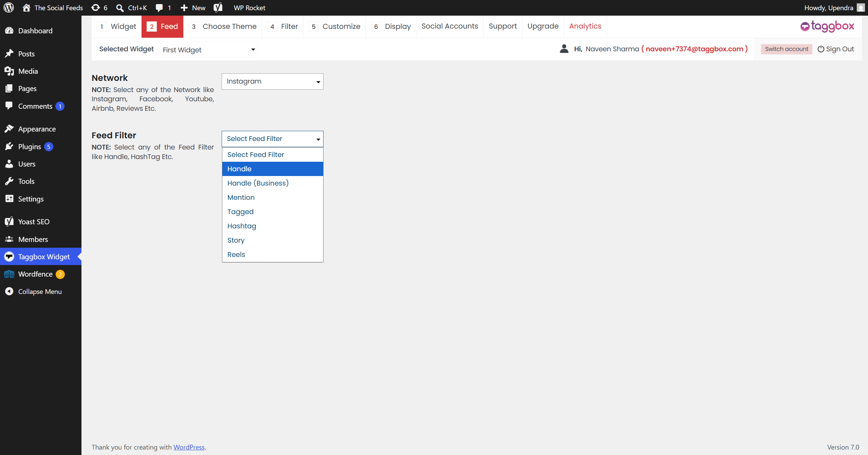Image resolution: width=868 pixels, height=455 pixels.
Task: Click the Comments count badge in sidebar
Action: 60,106
